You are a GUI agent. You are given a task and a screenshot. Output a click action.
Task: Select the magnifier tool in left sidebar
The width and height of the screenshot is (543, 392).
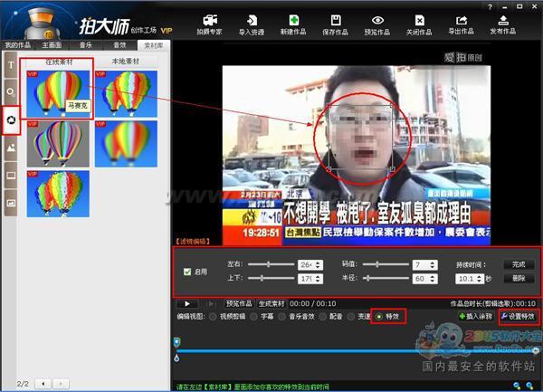[x=11, y=92]
